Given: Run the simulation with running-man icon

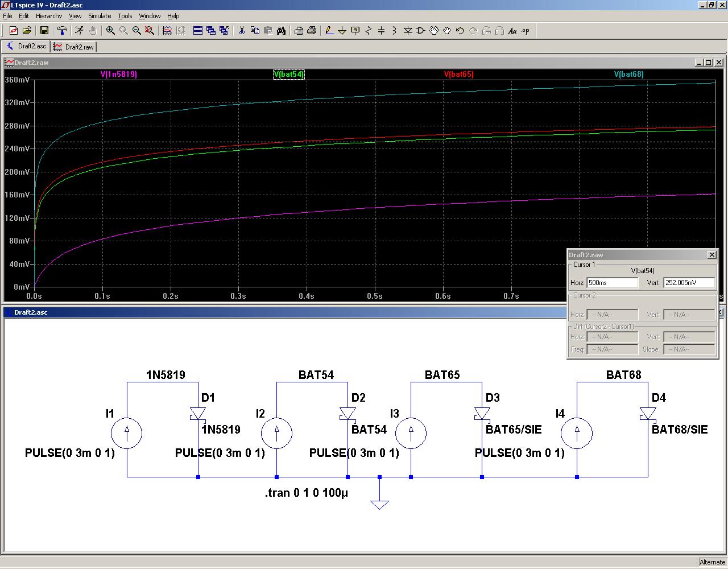Looking at the screenshot, I should (x=79, y=31).
